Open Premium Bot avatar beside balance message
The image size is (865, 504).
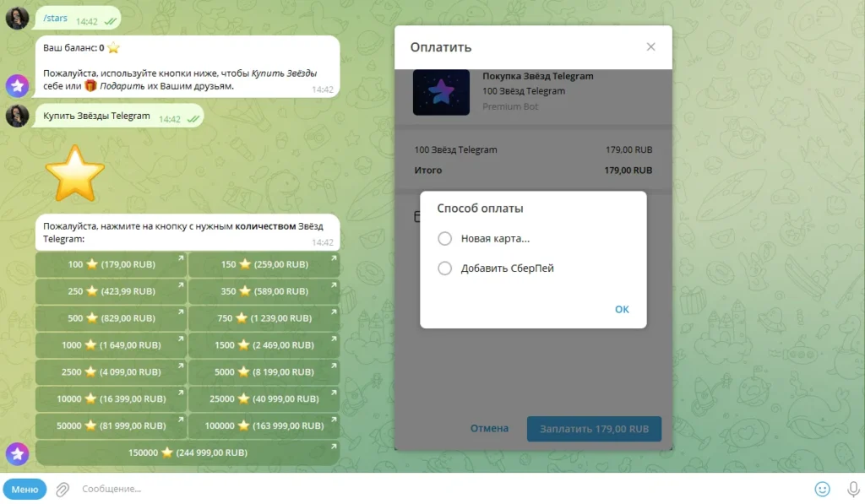[x=17, y=86]
